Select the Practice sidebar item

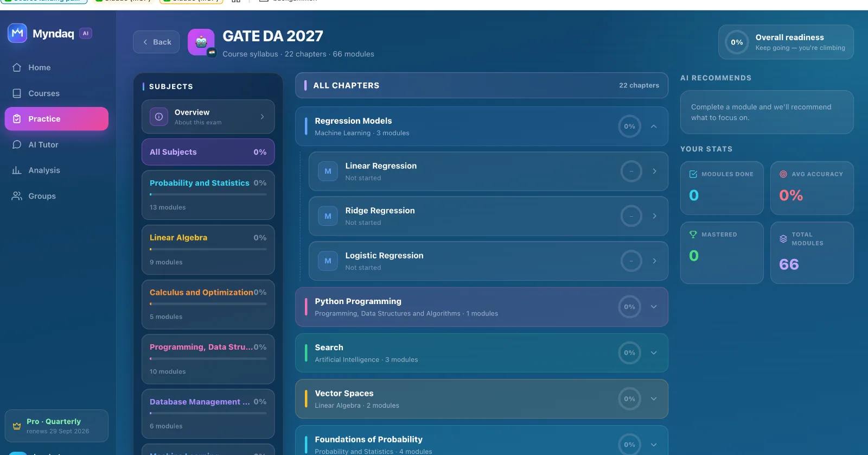pos(56,119)
